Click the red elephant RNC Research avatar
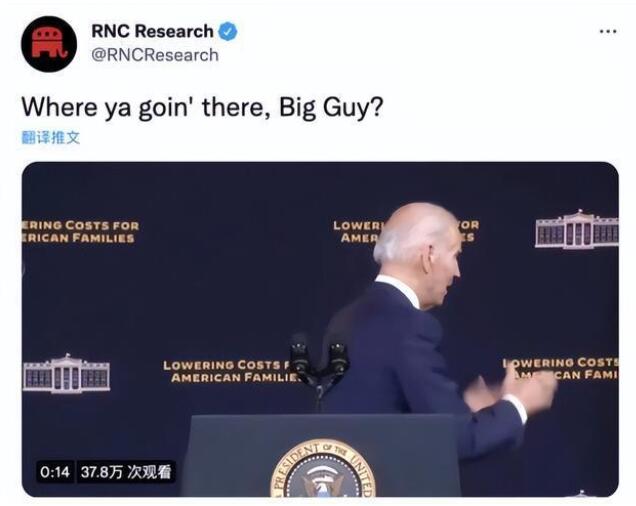This screenshot has width=636, height=506. click(x=49, y=44)
